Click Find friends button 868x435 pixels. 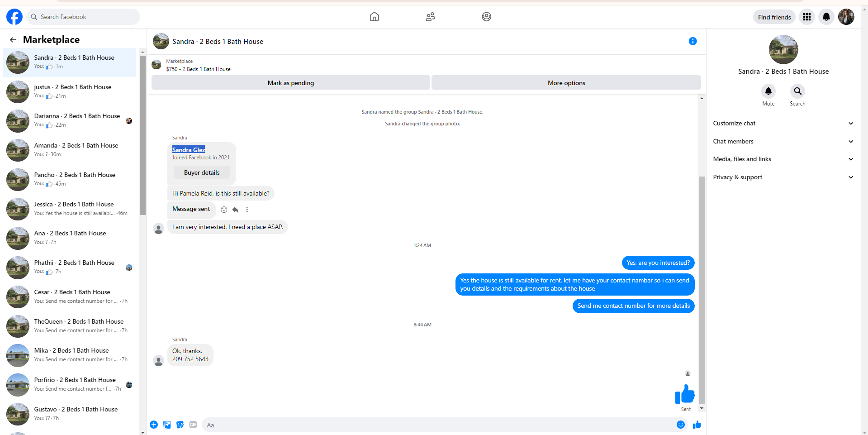point(774,17)
